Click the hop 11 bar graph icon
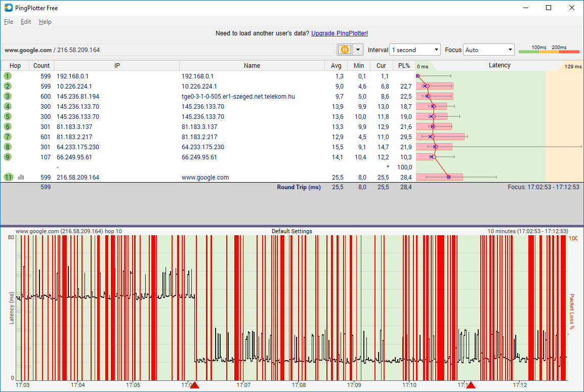Screen dimensions: 584x392 pyautogui.click(x=21, y=178)
